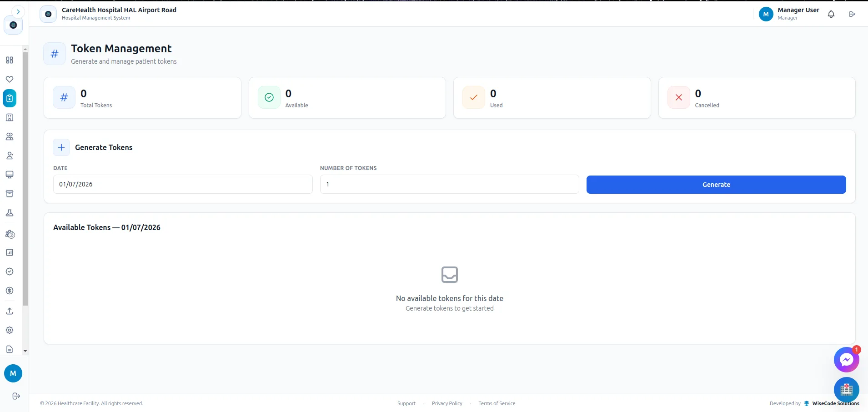The image size is (868, 412).
Task: Click the blue Generate button
Action: coord(716,185)
